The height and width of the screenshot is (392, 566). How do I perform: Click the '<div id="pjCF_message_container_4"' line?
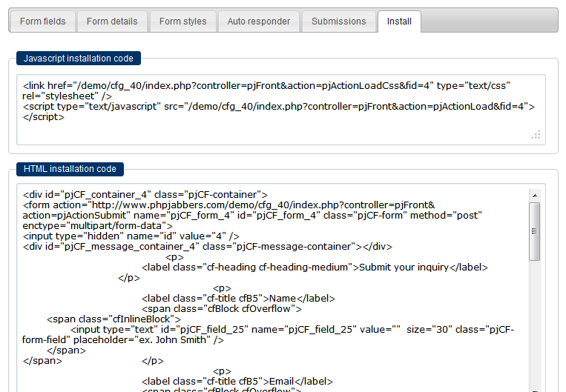tap(207, 247)
